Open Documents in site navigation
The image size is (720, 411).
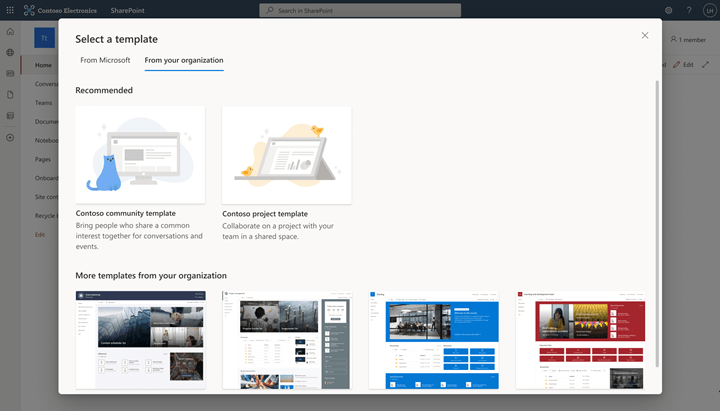pos(46,122)
